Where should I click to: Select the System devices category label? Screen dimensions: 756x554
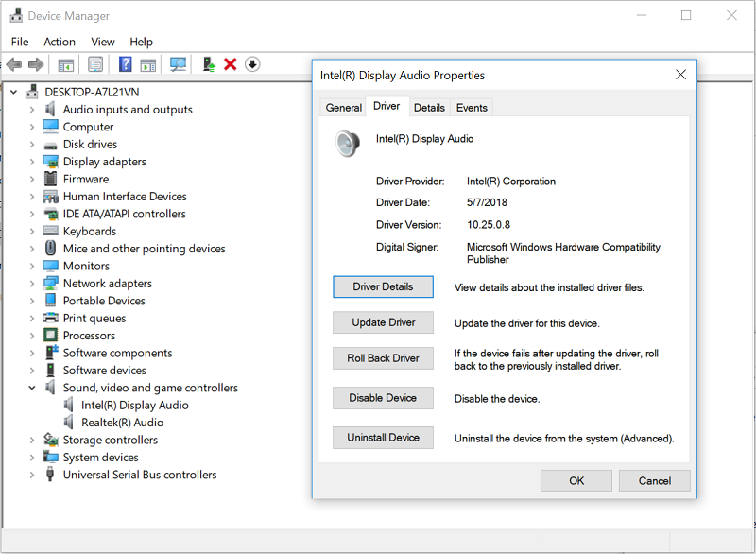coord(101,457)
